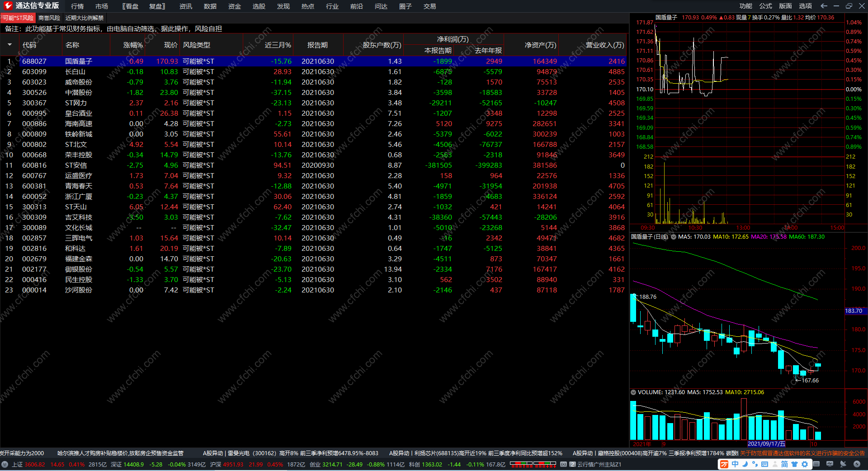Open the 交易 menu
868x471 pixels.
tap(430, 6)
